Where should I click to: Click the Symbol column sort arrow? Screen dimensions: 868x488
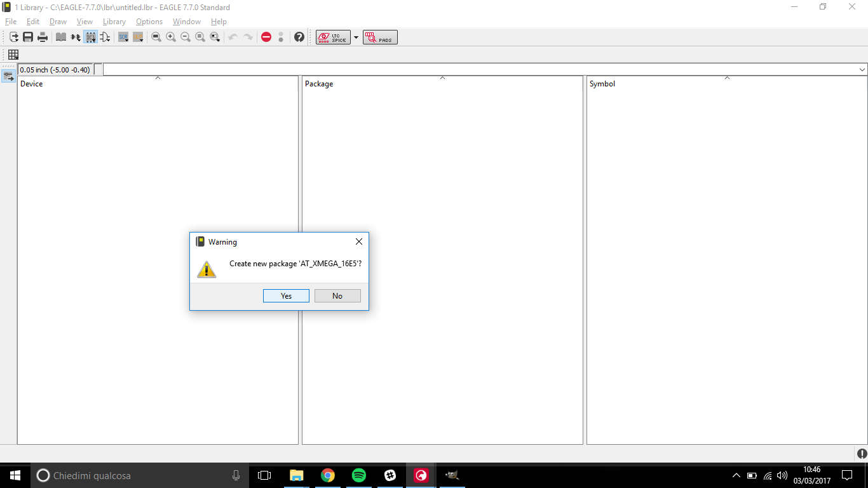coord(727,78)
